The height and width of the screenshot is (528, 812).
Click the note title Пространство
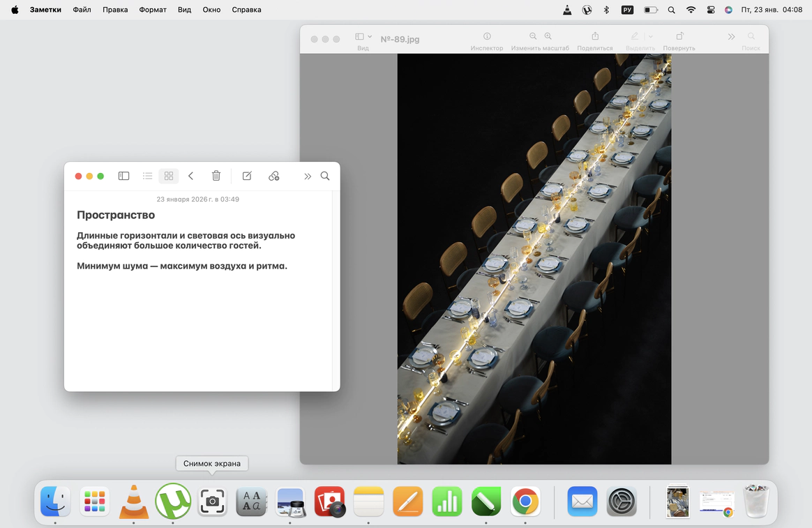tap(116, 215)
